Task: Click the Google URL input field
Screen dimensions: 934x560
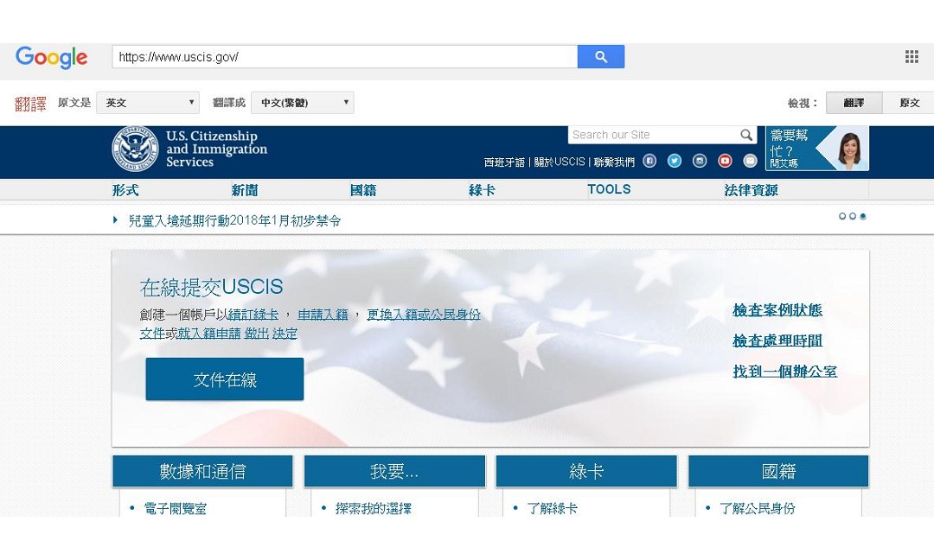Action: [345, 56]
